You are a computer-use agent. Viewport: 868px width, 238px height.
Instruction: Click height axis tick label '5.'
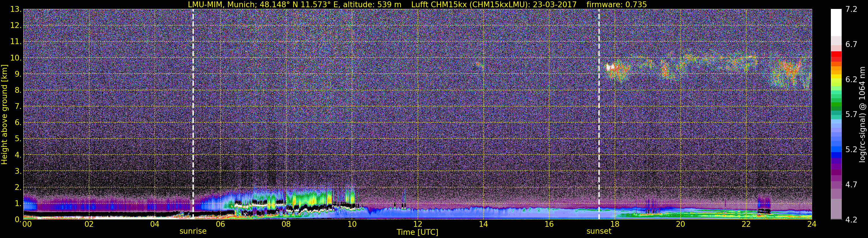point(18,139)
